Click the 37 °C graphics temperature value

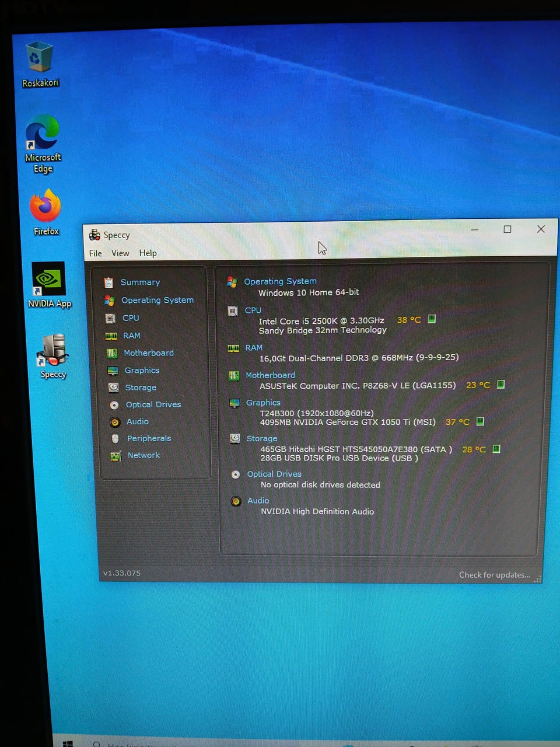457,421
